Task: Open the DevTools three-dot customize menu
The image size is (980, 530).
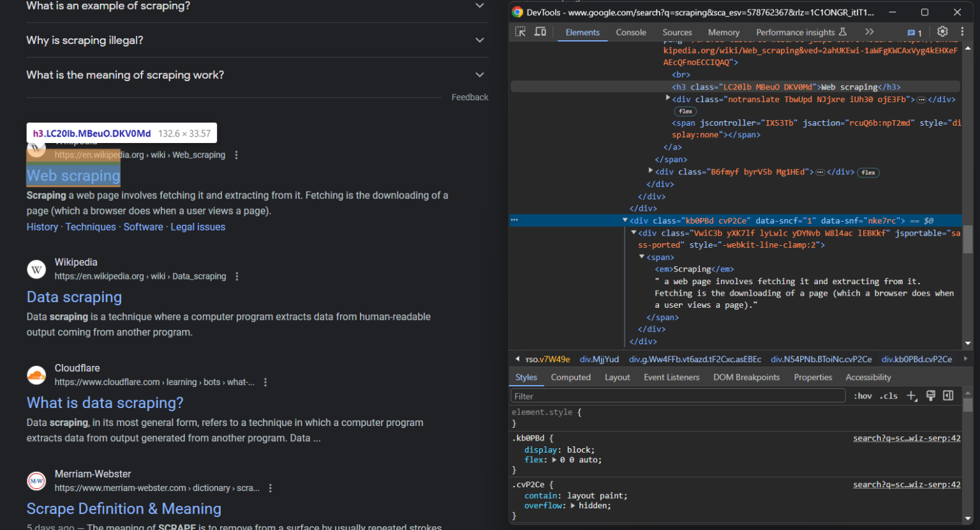Action: (962, 32)
